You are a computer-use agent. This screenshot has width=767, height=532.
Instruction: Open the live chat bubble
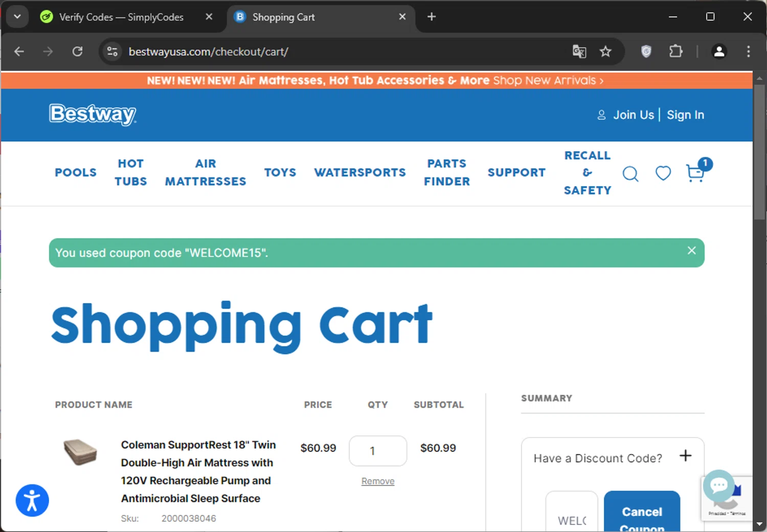coord(719,485)
